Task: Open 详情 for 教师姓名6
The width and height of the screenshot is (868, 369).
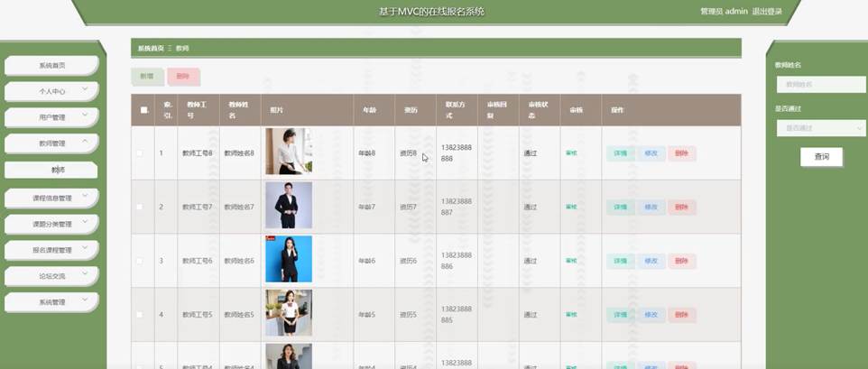Action: coord(621,261)
